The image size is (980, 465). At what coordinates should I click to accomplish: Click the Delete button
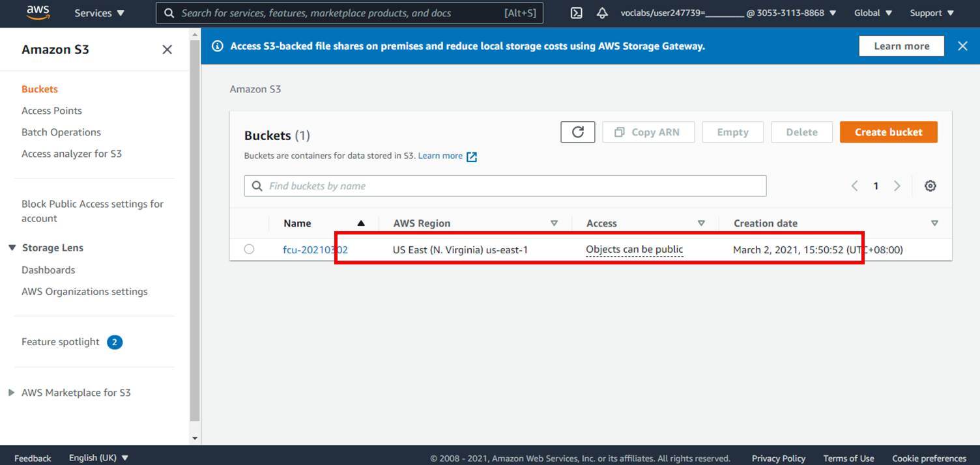802,132
